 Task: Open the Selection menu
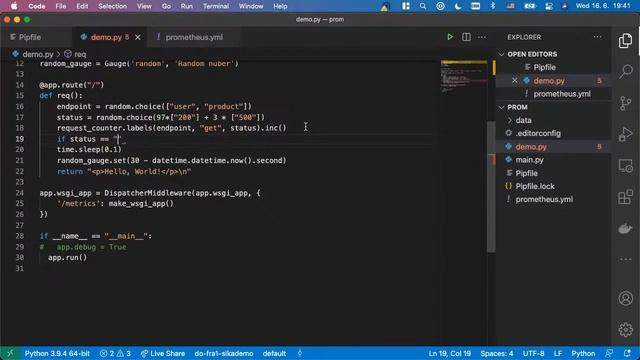(x=112, y=6)
